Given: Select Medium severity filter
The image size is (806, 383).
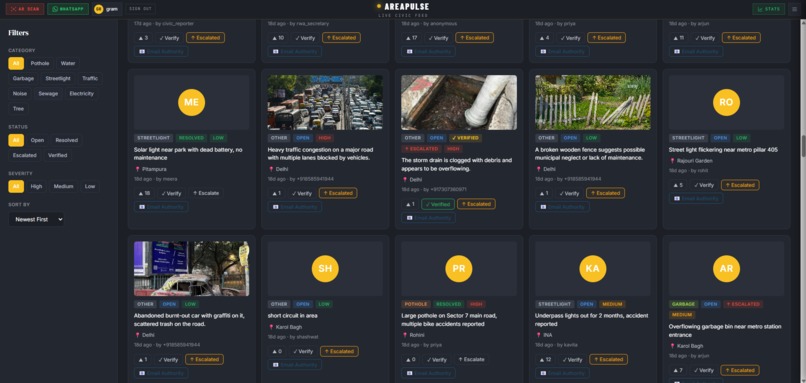Looking at the screenshot, I should click(x=63, y=186).
